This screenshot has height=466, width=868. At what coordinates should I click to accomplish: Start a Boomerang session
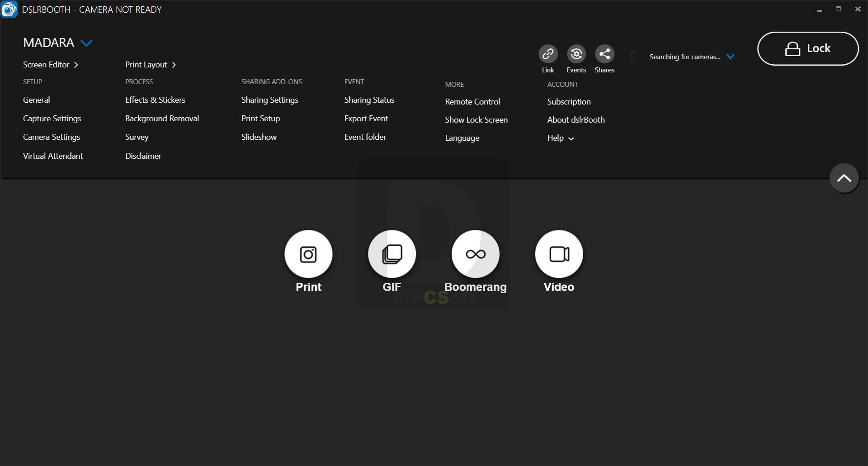(x=476, y=254)
